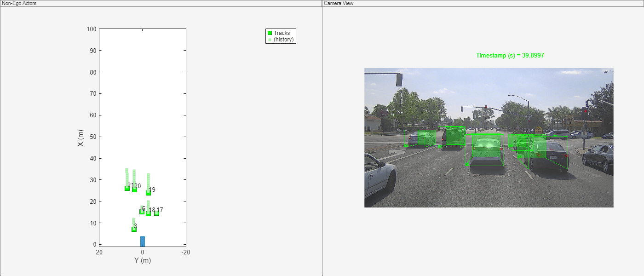Click track marker 19 in bird's-eye view

(x=148, y=194)
